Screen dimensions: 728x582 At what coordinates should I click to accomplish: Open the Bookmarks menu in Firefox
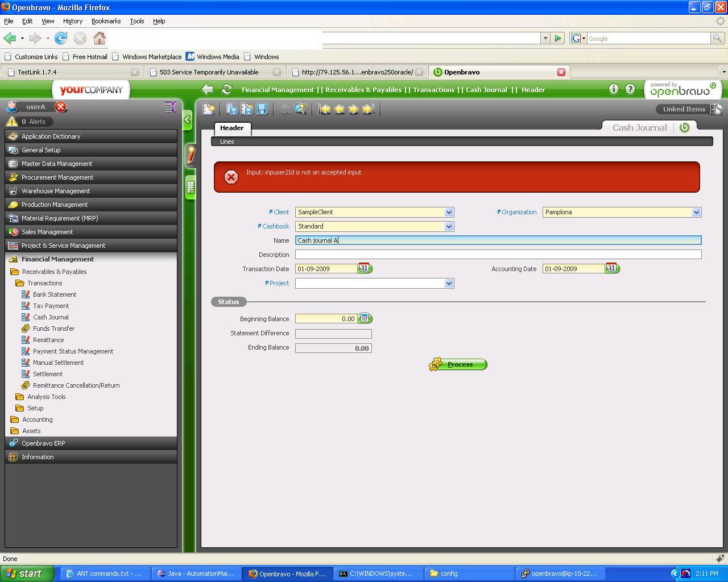[x=106, y=21]
